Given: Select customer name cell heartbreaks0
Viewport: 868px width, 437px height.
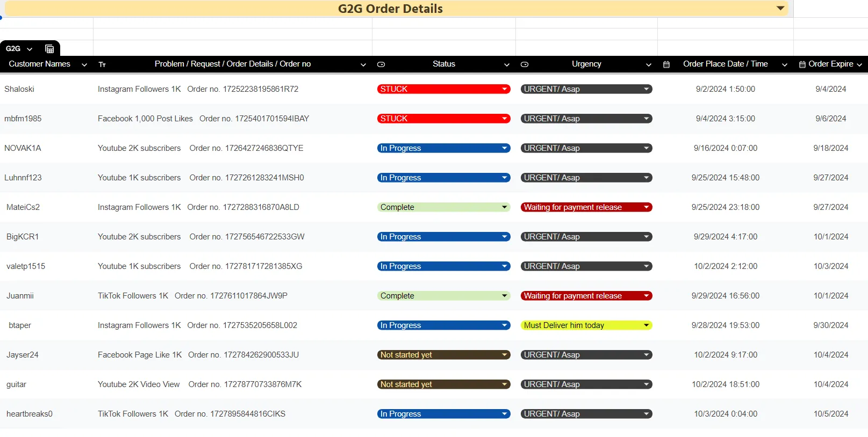Looking at the screenshot, I should 47,414.
